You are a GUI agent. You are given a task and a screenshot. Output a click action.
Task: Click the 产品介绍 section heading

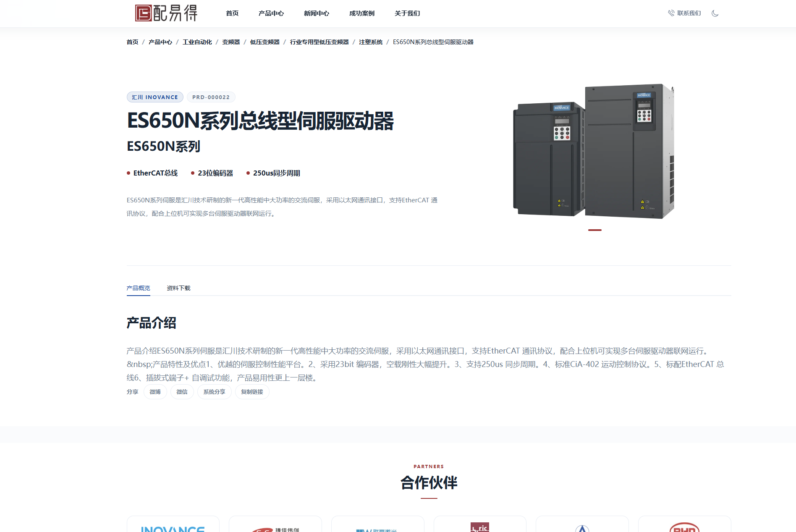152,323
